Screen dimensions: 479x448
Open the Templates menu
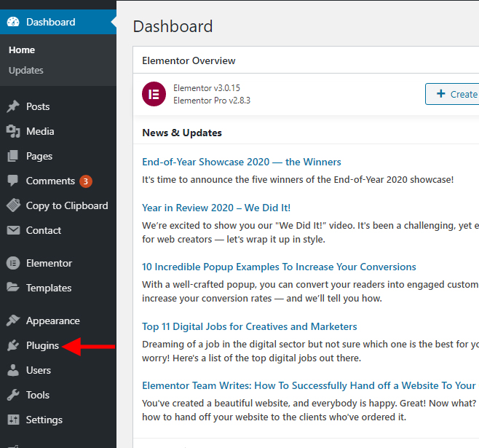coord(49,288)
